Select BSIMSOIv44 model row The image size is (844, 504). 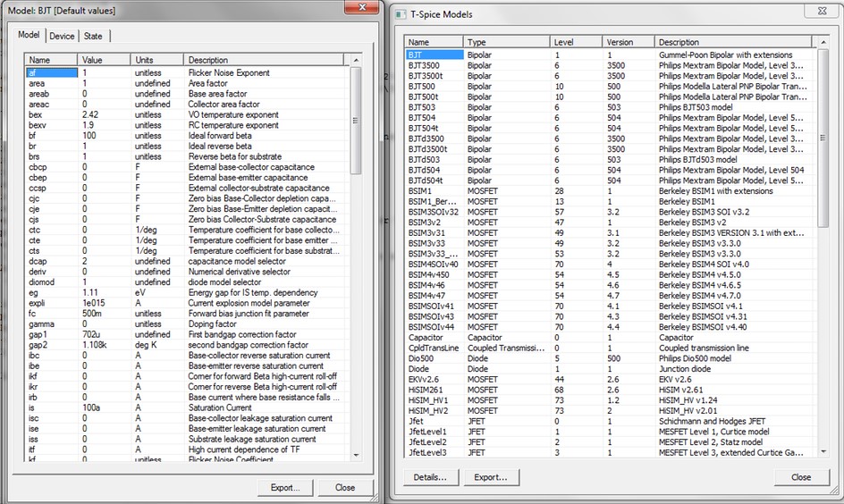click(611, 327)
